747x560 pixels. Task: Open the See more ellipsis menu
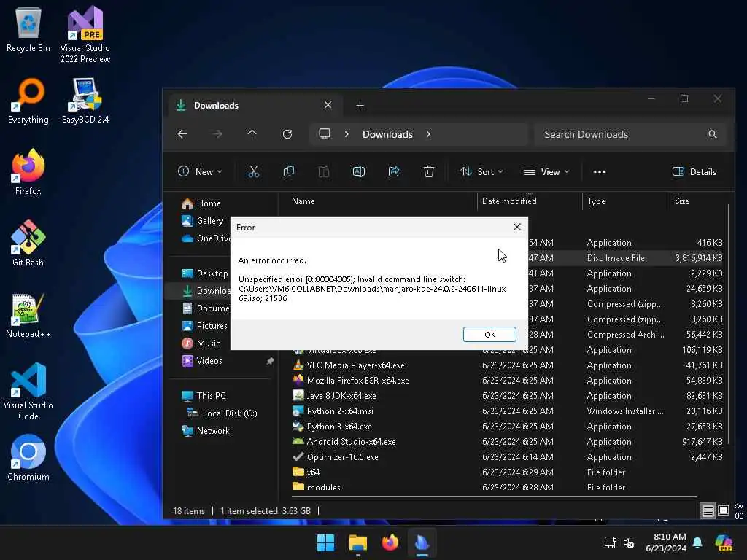point(600,171)
